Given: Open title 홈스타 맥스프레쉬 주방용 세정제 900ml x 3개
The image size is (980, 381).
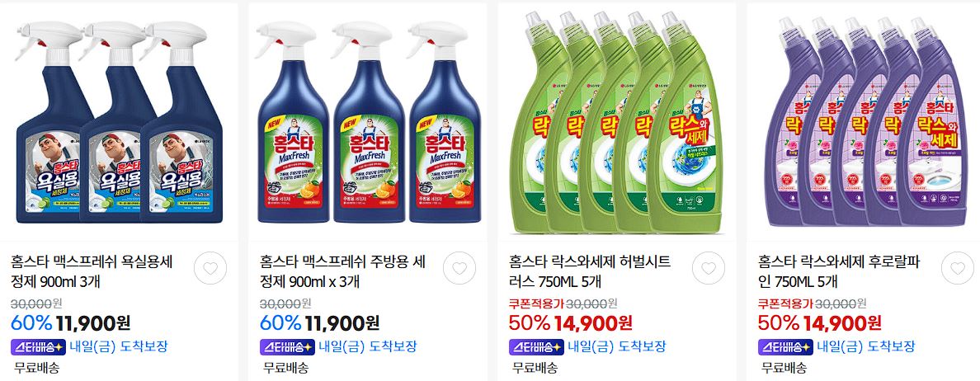Looking at the screenshot, I should (342, 271).
